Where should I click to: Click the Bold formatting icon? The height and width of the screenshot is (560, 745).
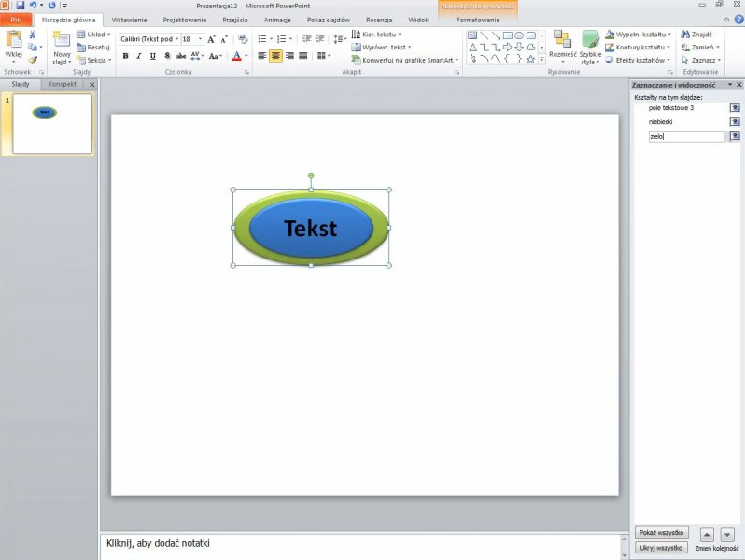125,56
